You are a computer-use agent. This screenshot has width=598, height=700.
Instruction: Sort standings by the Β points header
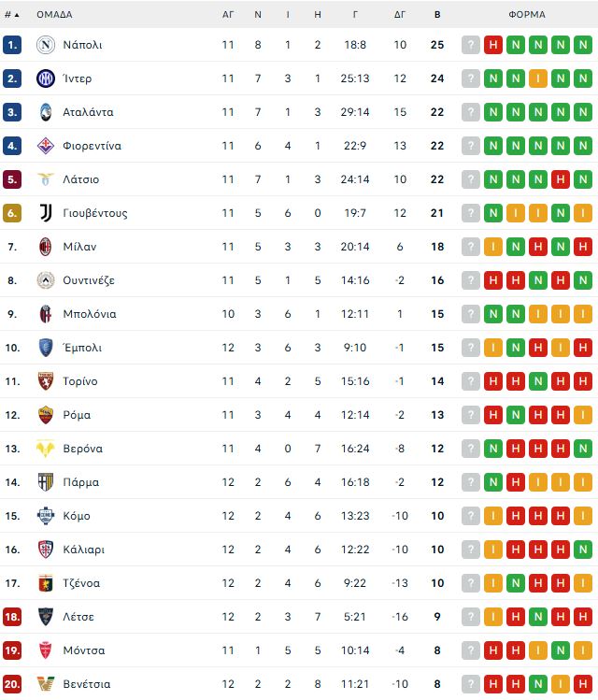pos(437,15)
